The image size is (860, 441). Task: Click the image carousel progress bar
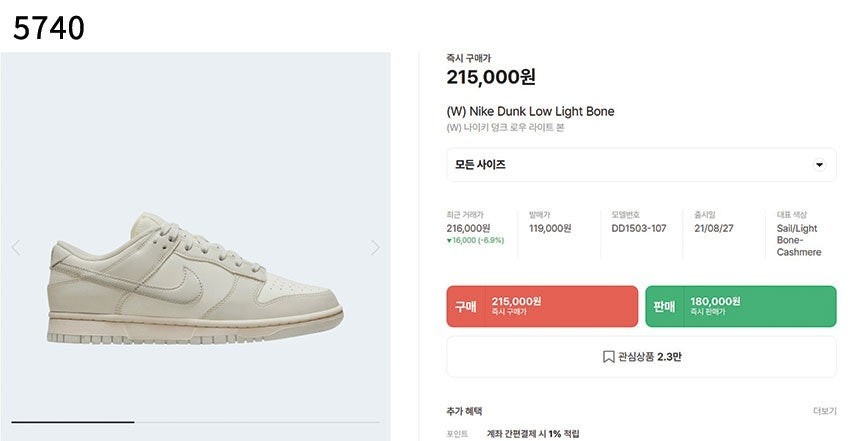[x=195, y=422]
